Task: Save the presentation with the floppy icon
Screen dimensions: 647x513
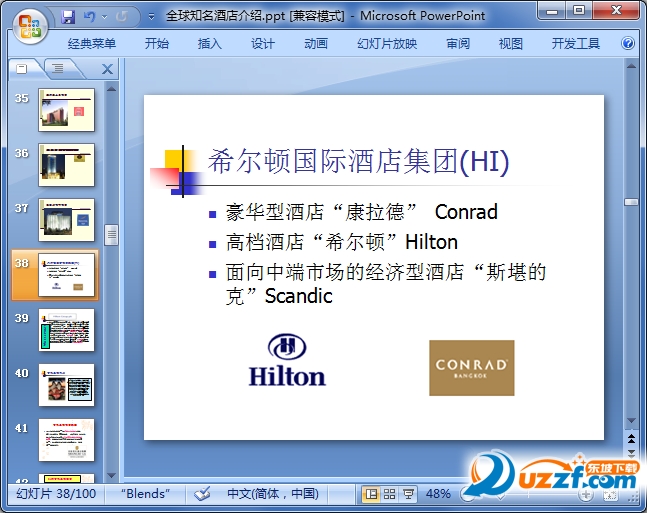Action: (x=68, y=17)
